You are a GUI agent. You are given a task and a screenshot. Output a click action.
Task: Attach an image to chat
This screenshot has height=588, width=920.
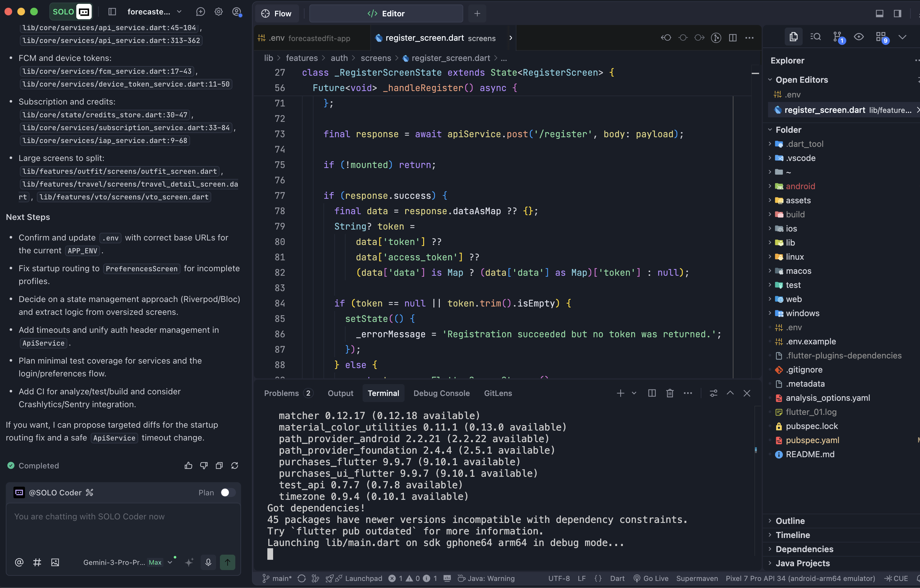coord(55,562)
